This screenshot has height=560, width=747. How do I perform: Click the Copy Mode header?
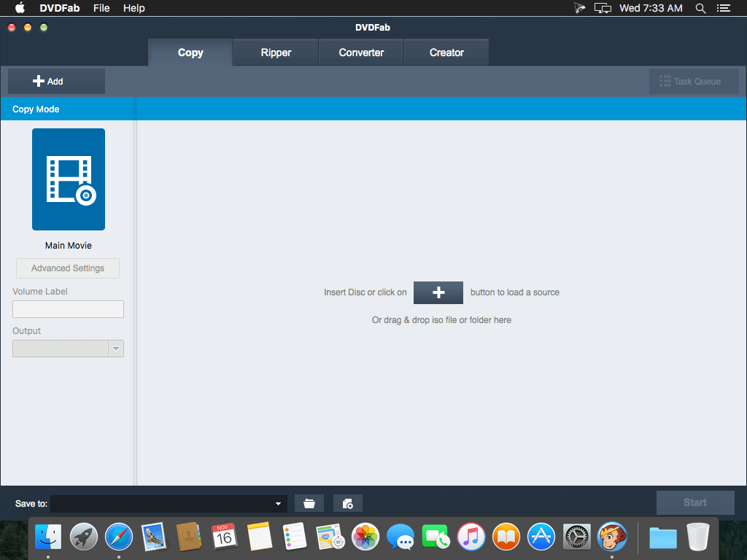(x=36, y=109)
